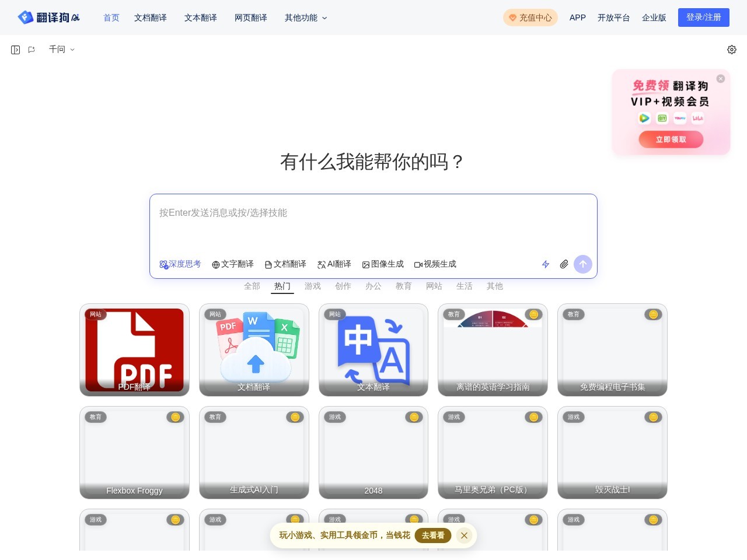Click the lightning quick-action icon
Screen dimensions: 747x560
click(546, 264)
